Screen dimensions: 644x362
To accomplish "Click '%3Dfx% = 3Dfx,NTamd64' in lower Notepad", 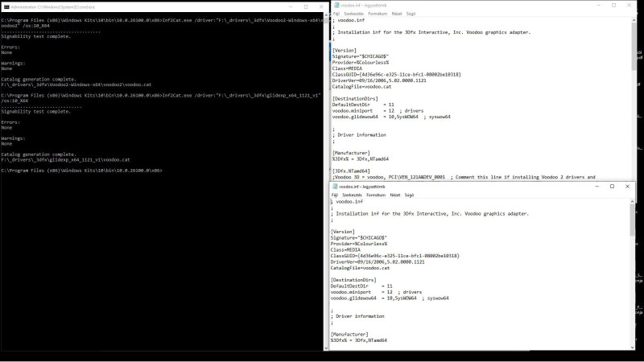I will point(358,340).
